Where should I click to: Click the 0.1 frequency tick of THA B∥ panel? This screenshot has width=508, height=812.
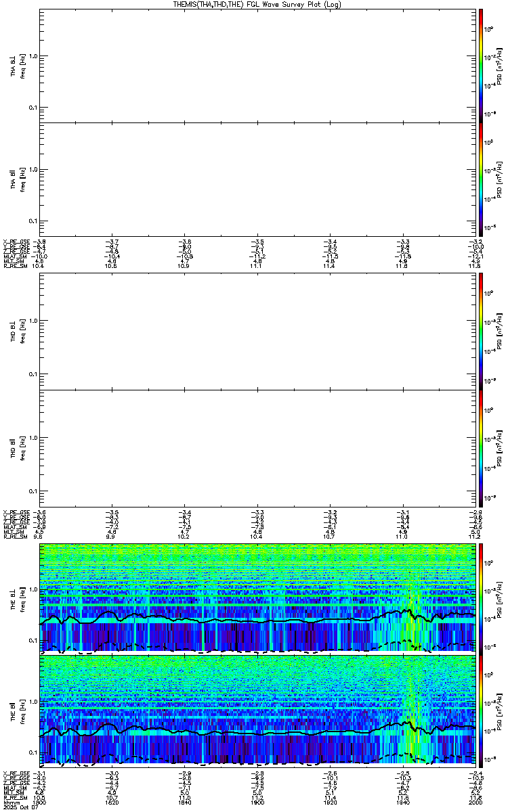click(33, 221)
